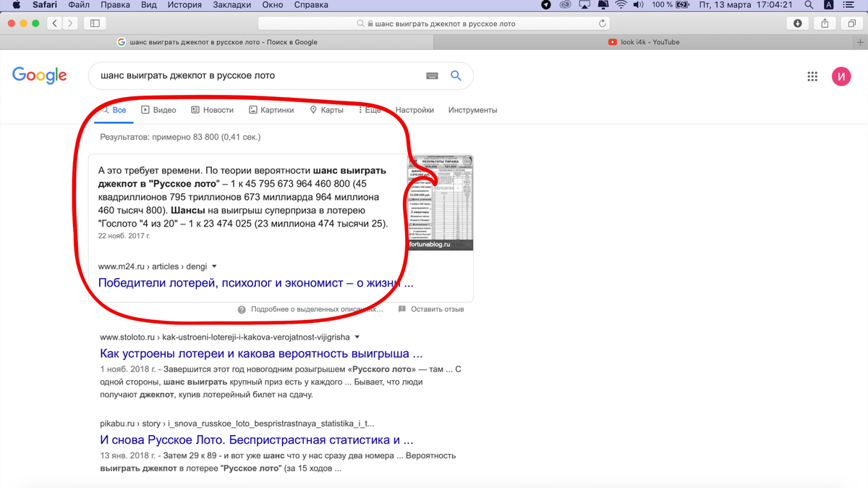Open the Apple menu

coord(16,5)
